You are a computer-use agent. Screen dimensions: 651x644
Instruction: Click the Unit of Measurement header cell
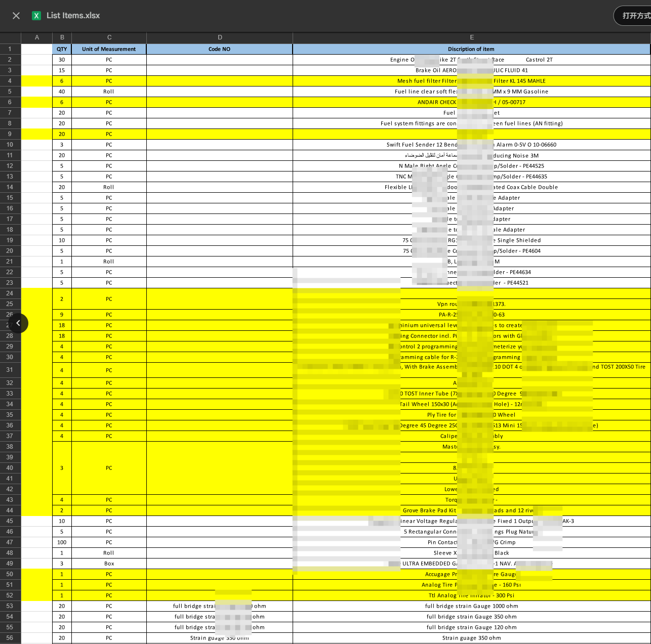pyautogui.click(x=109, y=49)
